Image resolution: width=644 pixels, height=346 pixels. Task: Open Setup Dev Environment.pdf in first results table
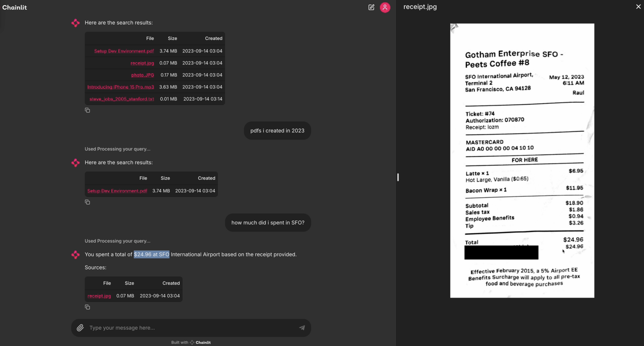tap(124, 51)
